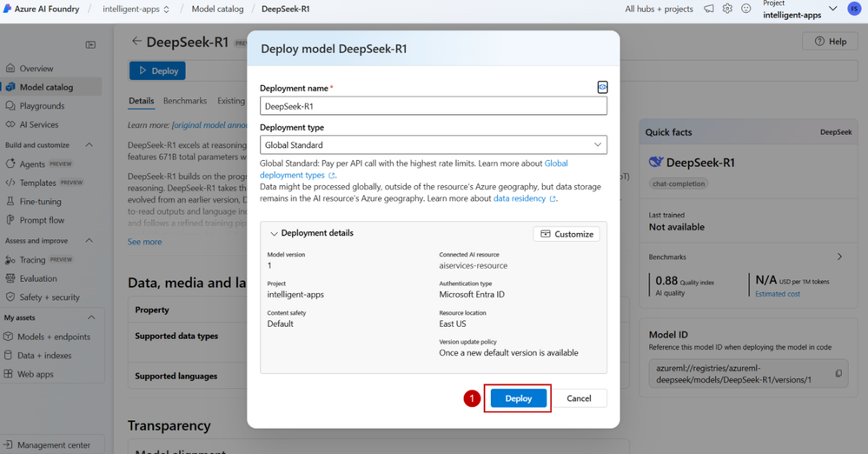Click the DeepSeek whale logo in Quick facts
Image resolution: width=868 pixels, height=454 pixels.
point(656,162)
